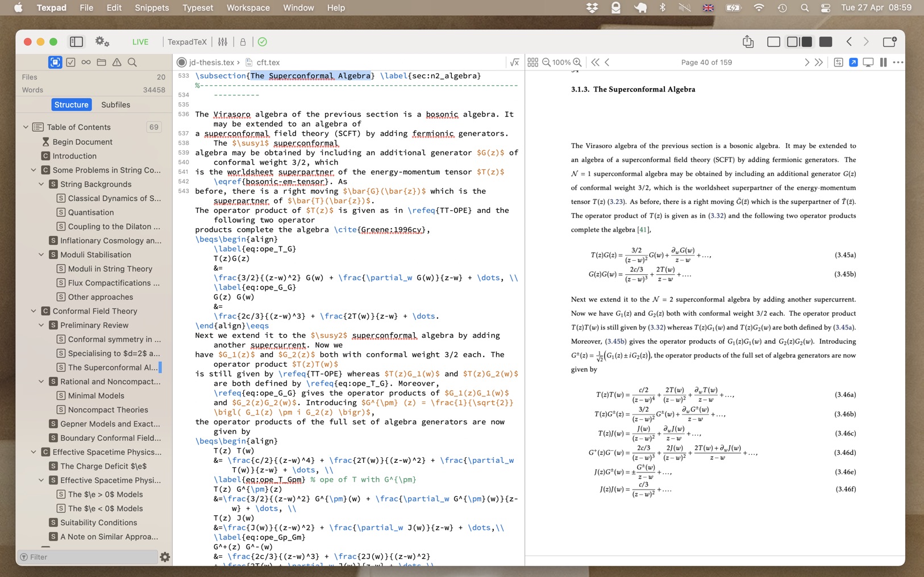The image size is (924, 577).
Task: Open PDF page thumbnails grid icon
Action: pyautogui.click(x=532, y=62)
